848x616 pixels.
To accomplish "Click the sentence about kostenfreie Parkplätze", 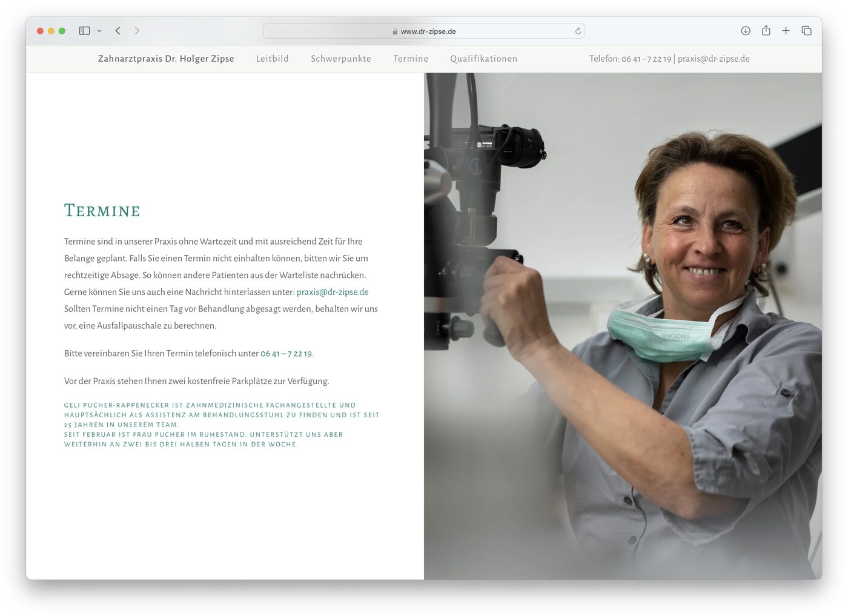I will [x=197, y=381].
